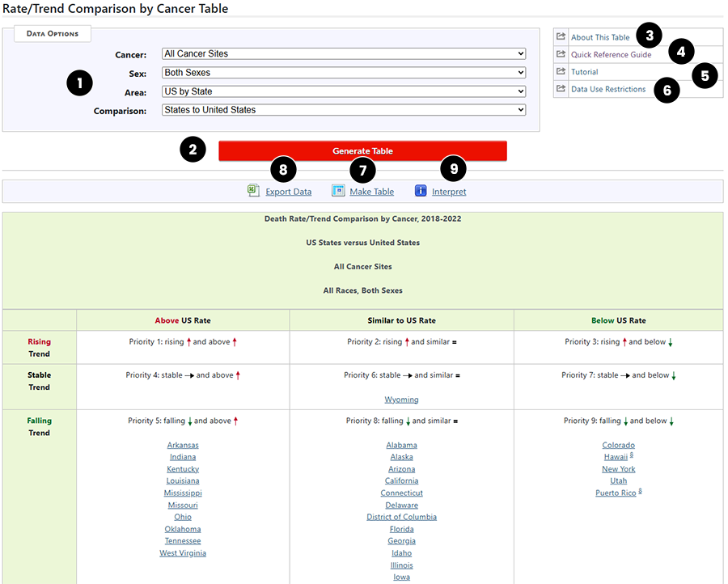
Task: Follow the Kentucky link in Priority 5
Action: [182, 468]
